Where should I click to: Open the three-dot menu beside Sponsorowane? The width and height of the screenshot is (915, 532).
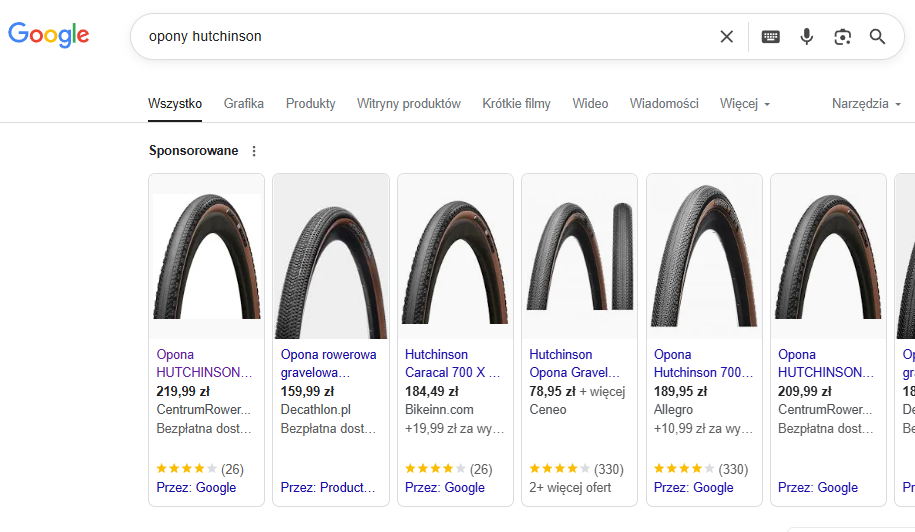coord(254,151)
